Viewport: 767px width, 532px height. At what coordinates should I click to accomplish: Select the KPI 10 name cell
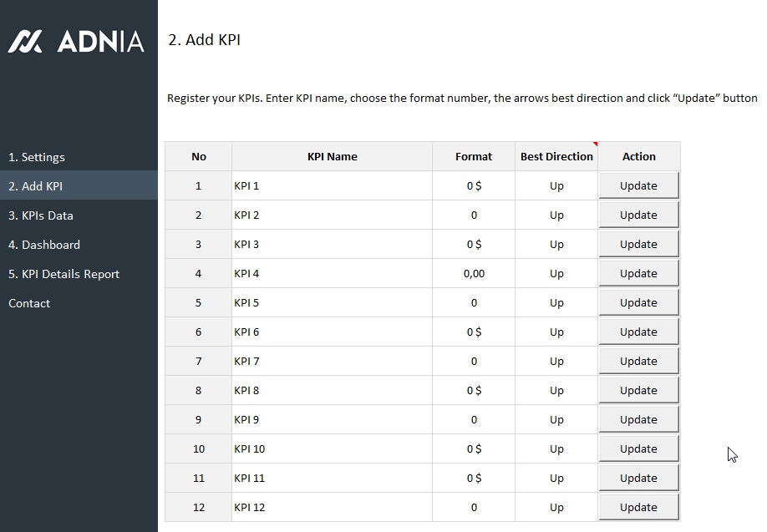(332, 449)
